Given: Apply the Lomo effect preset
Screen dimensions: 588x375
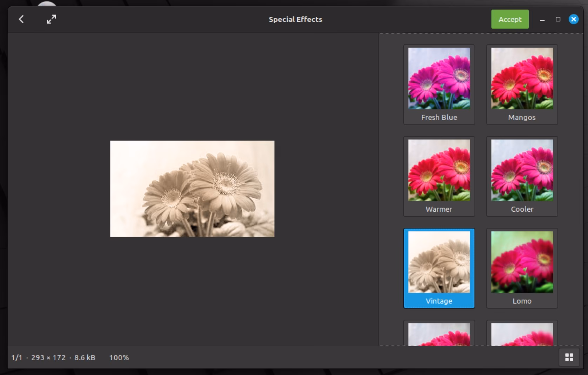Looking at the screenshot, I should pos(522,268).
